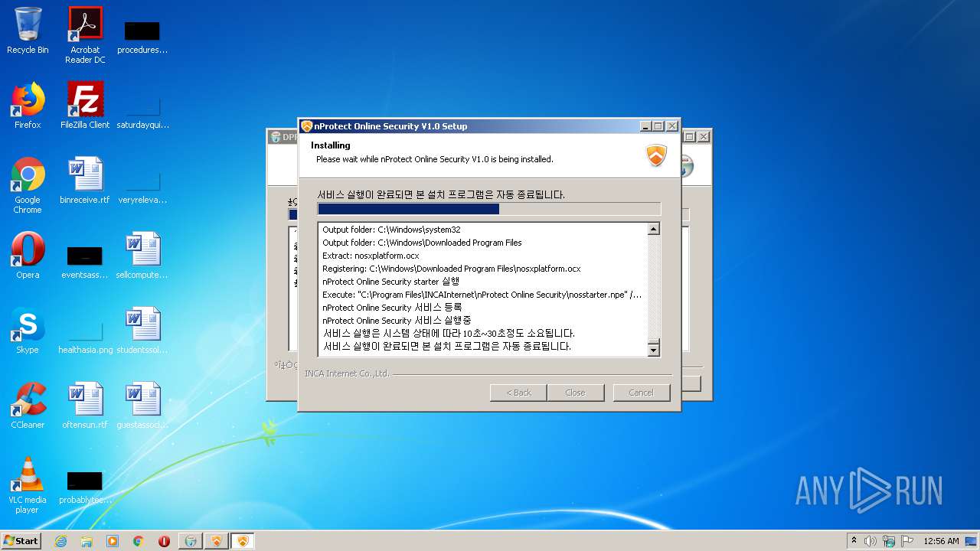Click the install log scroll up arrow
Viewport: 980px width, 551px height.
[x=653, y=229]
